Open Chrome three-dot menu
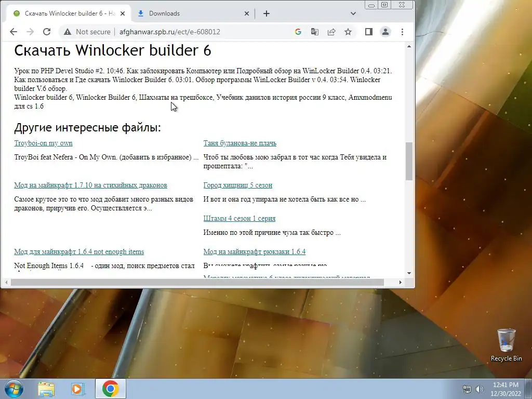Screen dimensions: 532x399 [x=402, y=32]
